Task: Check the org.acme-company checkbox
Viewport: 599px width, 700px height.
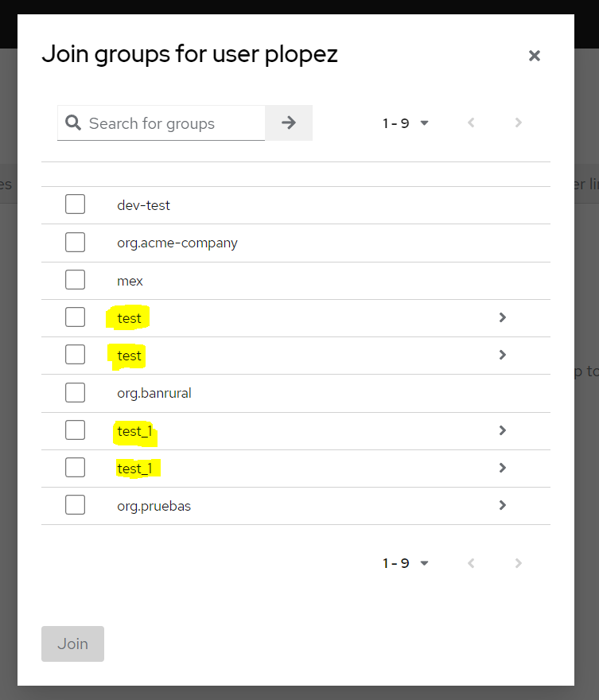Action: pos(75,241)
